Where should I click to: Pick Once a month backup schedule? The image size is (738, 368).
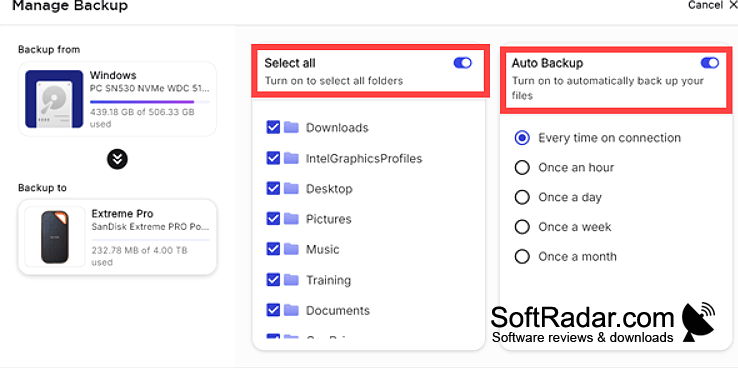tap(522, 256)
